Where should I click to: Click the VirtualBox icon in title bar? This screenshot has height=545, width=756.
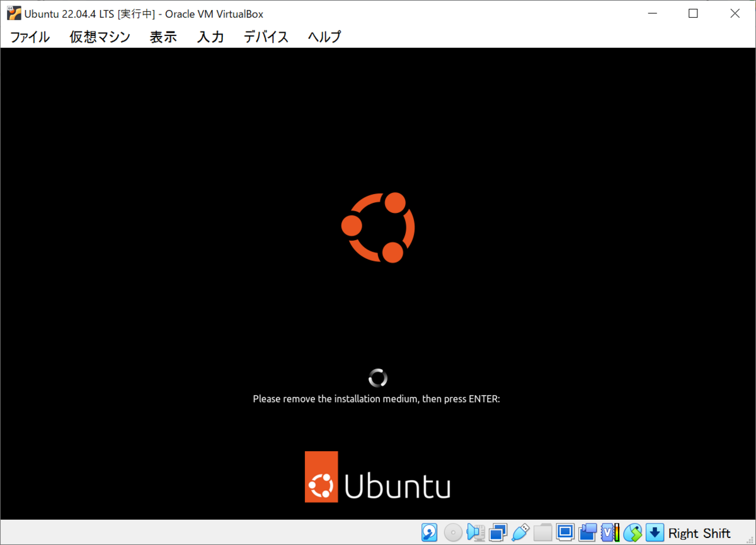point(14,13)
